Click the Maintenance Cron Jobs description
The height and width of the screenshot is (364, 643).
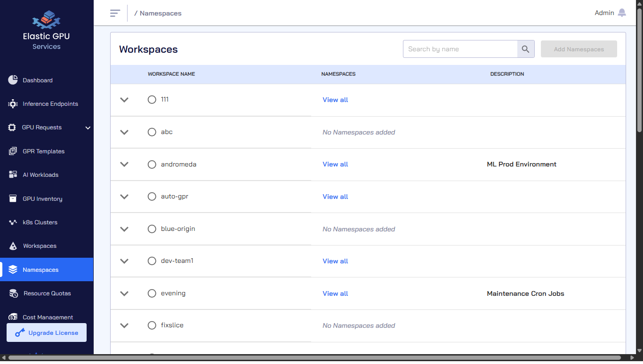pos(525,293)
